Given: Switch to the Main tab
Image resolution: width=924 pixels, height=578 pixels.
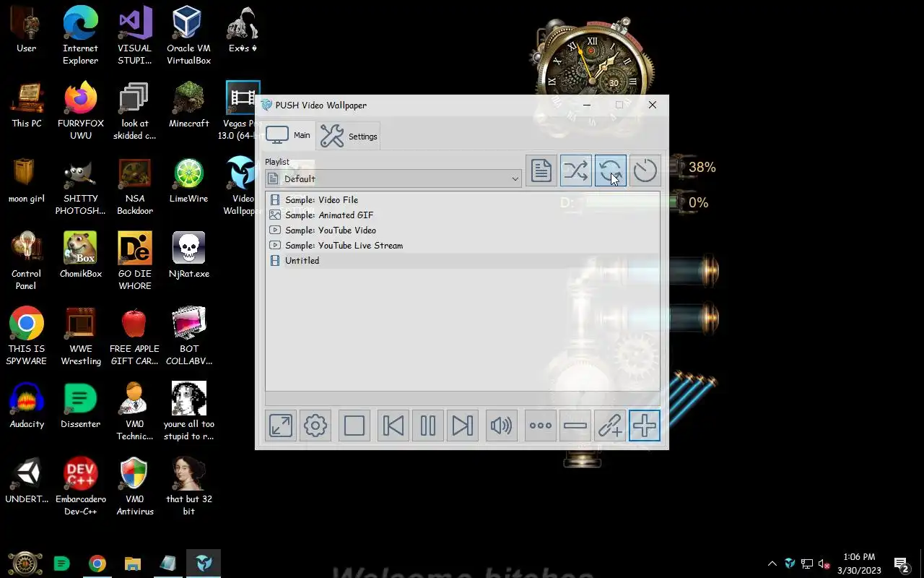Looking at the screenshot, I should [x=288, y=135].
